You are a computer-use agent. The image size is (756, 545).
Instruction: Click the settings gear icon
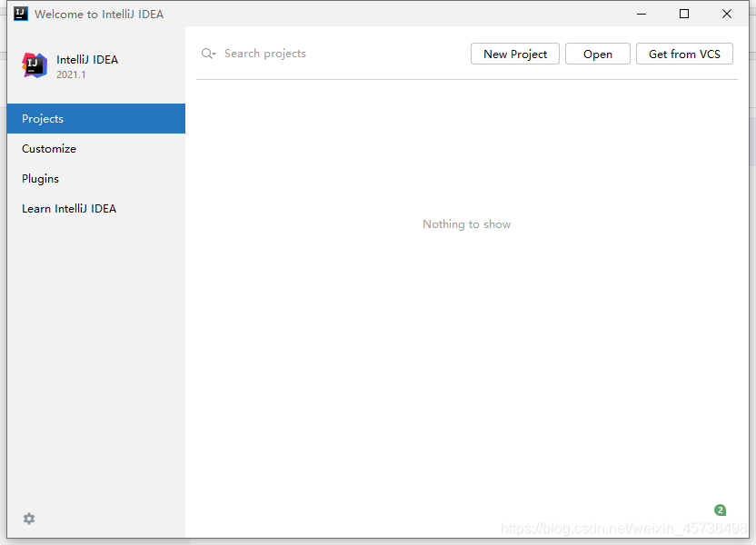click(29, 519)
